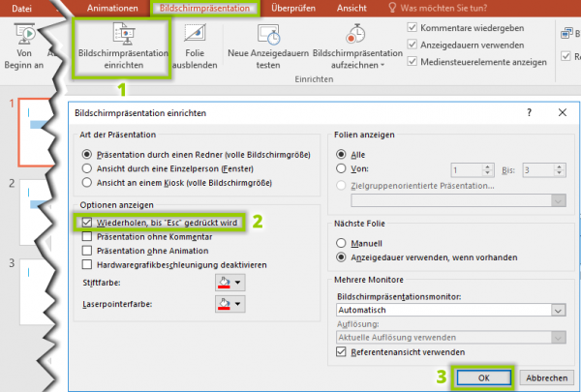Image resolution: width=581 pixels, height=392 pixels.
Task: Toggle Anzeigedauern verwenden checkbox
Action: [412, 45]
